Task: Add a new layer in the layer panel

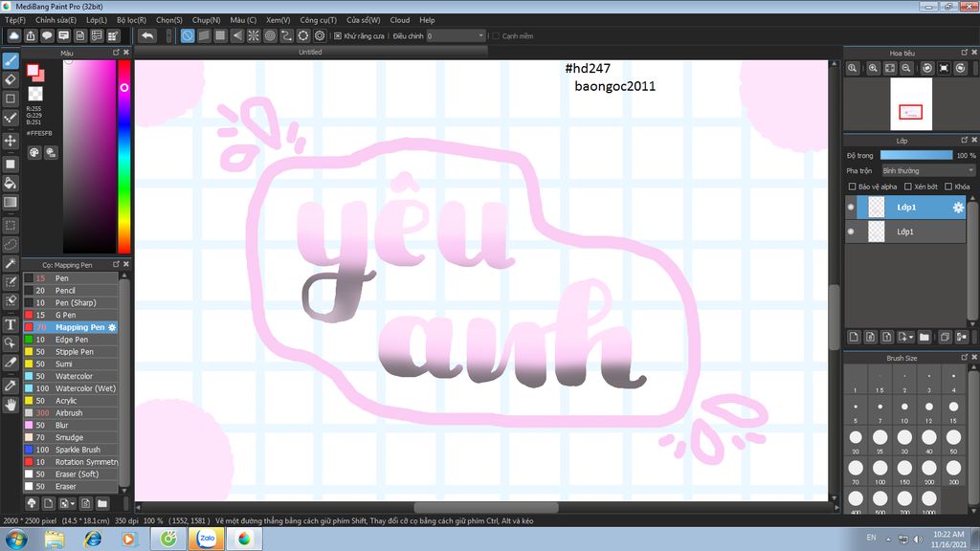Action: coord(854,337)
